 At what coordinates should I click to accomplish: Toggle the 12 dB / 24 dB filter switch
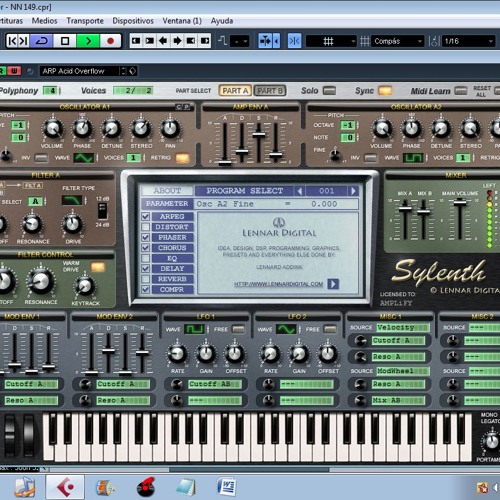coord(102,211)
